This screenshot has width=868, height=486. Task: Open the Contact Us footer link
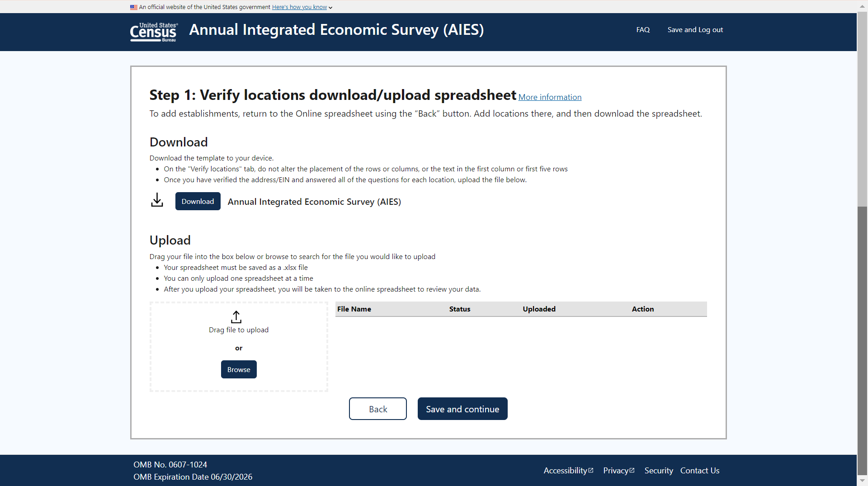699,471
